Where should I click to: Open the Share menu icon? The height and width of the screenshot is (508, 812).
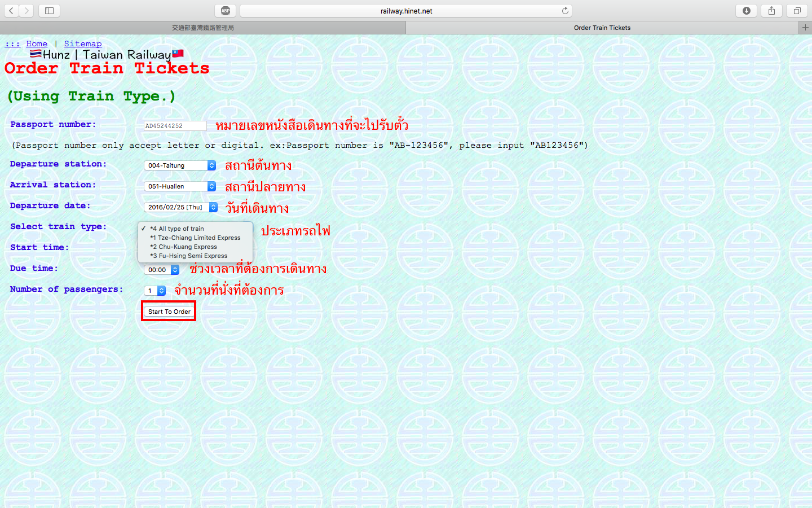[x=772, y=11]
